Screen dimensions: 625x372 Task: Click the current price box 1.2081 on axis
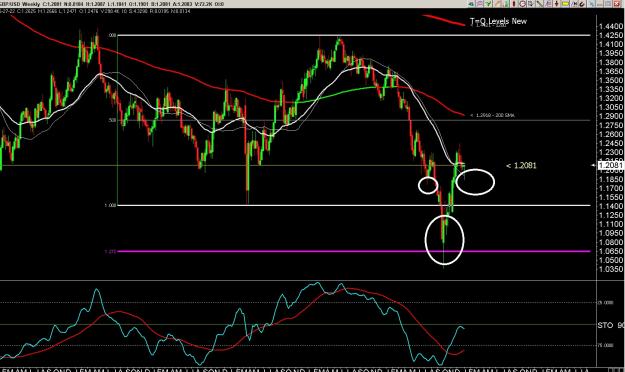(611, 165)
